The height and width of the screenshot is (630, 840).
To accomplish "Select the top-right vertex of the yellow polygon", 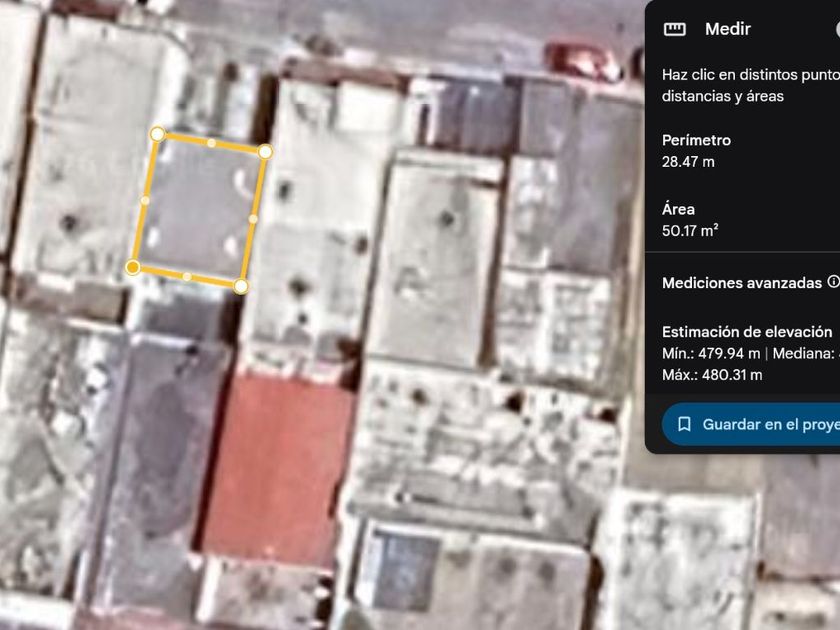I will (x=265, y=152).
